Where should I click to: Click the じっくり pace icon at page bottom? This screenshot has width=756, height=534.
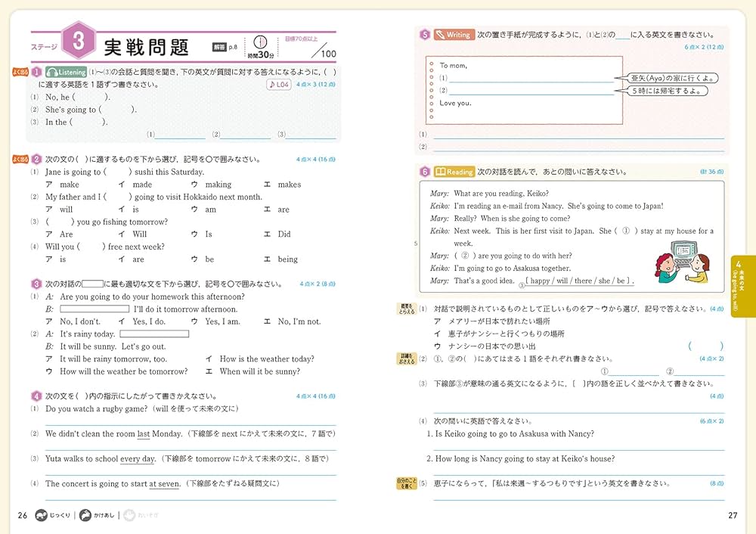click(x=42, y=515)
